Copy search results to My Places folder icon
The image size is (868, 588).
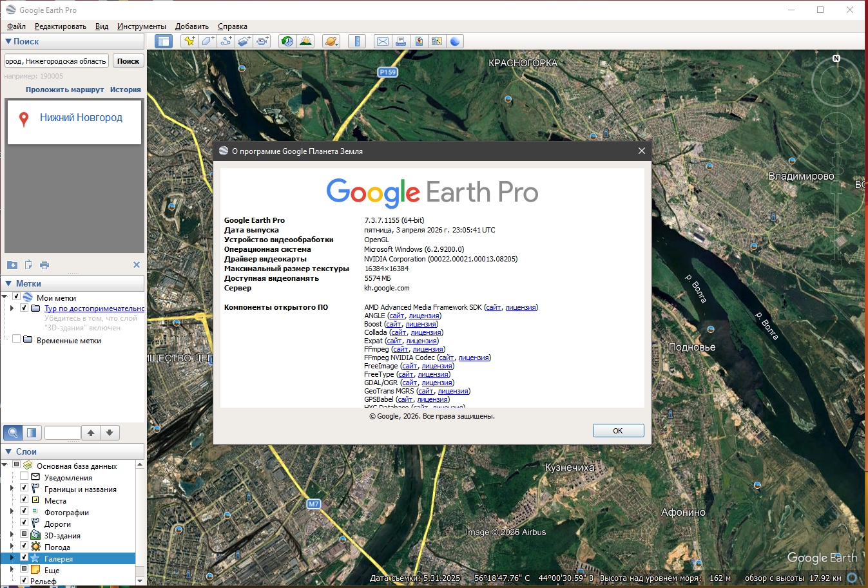click(x=12, y=265)
